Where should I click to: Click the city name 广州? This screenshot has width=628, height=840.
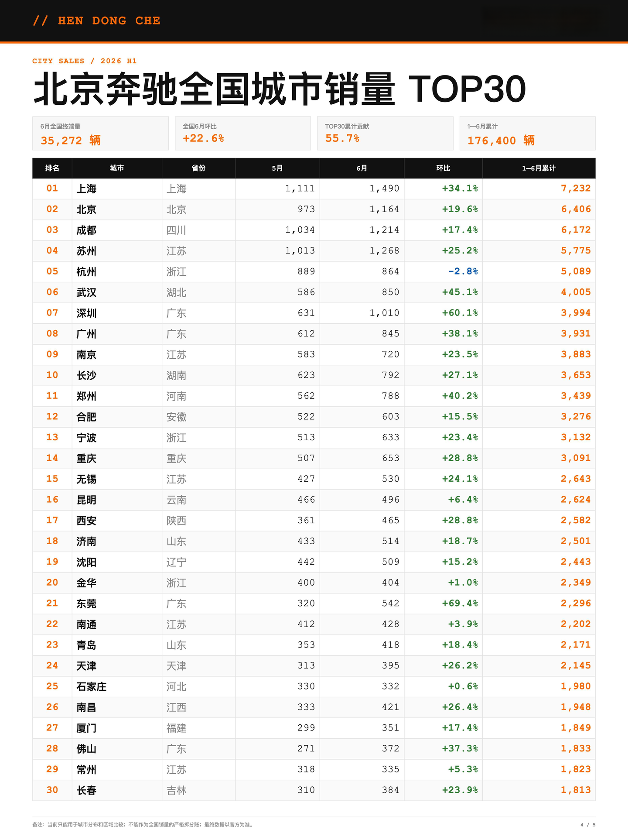coord(86,334)
